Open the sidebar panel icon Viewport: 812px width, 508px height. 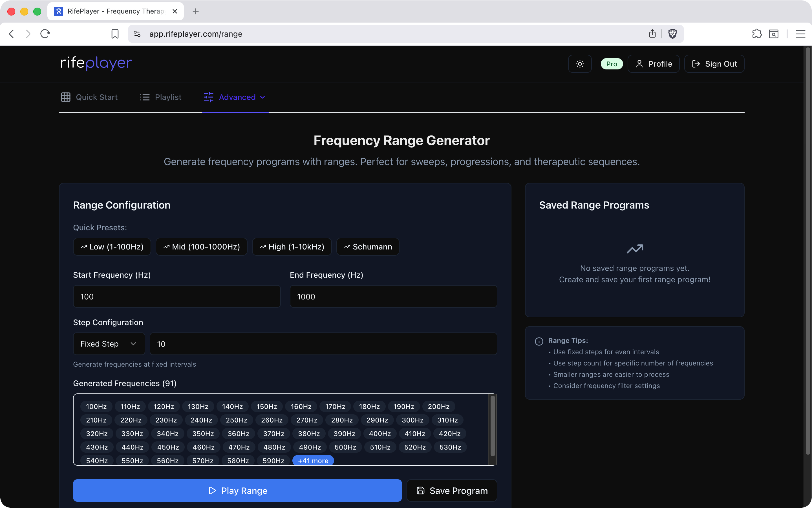(774, 34)
